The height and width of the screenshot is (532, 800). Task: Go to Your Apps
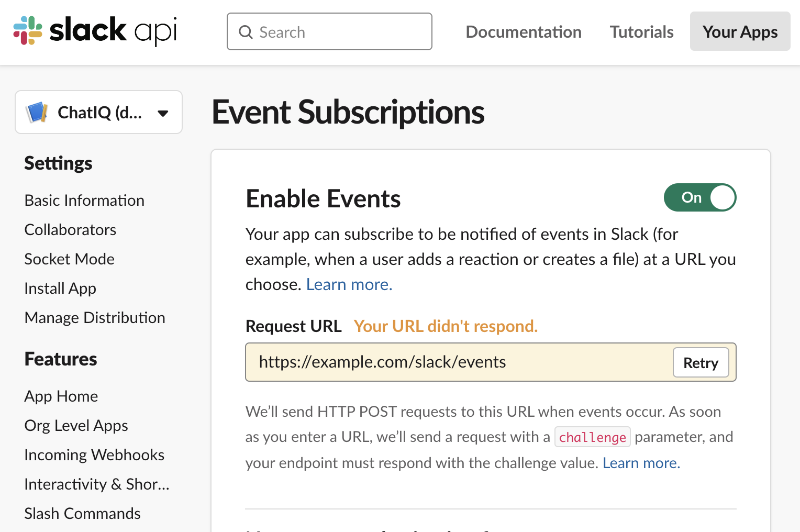coord(740,31)
